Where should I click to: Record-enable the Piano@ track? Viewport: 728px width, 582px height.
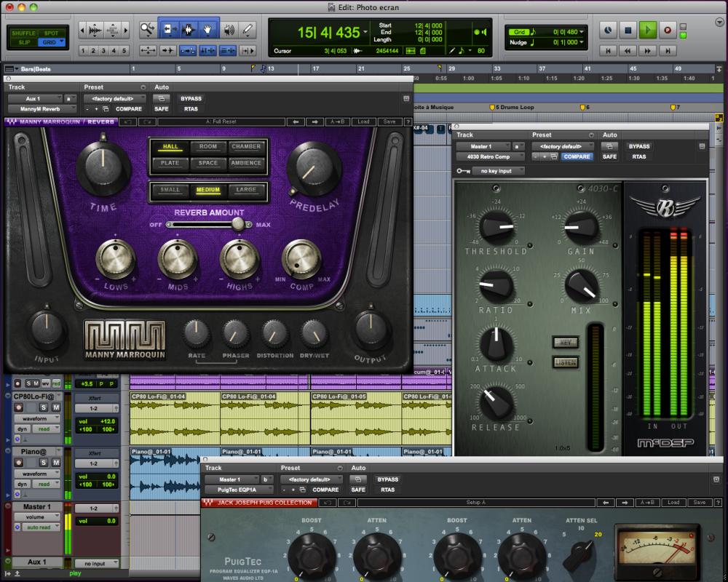point(18,463)
